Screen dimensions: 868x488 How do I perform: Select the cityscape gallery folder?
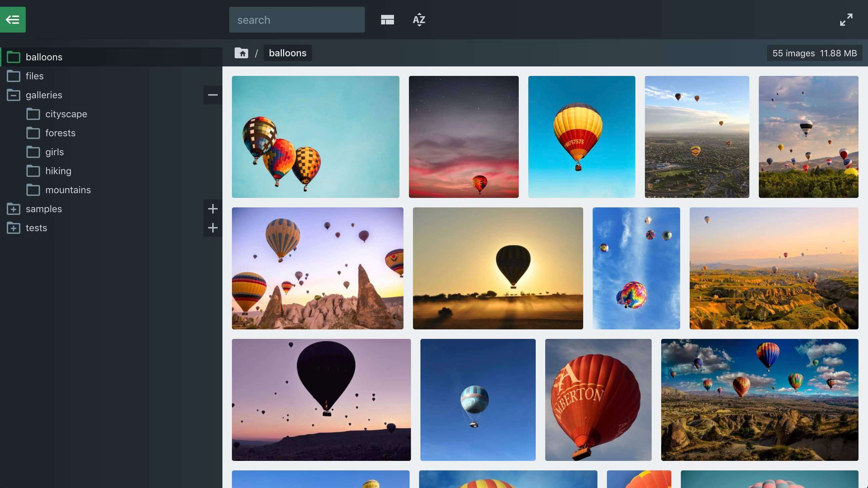(66, 114)
